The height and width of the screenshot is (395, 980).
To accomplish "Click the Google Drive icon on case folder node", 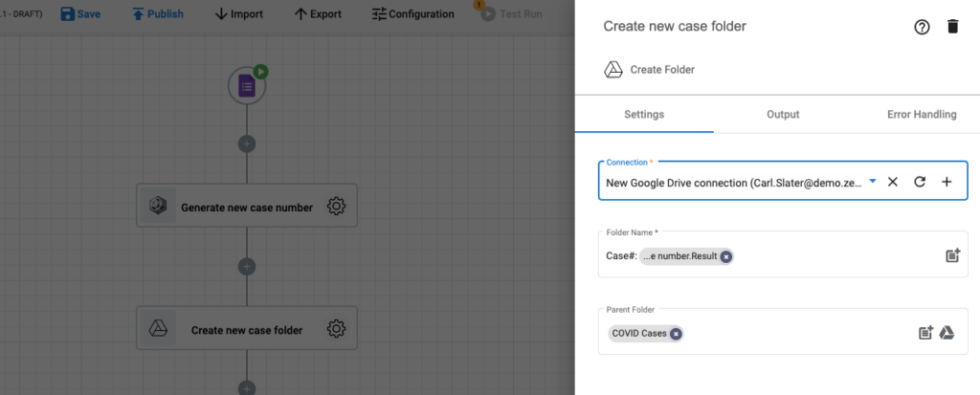I will point(158,328).
